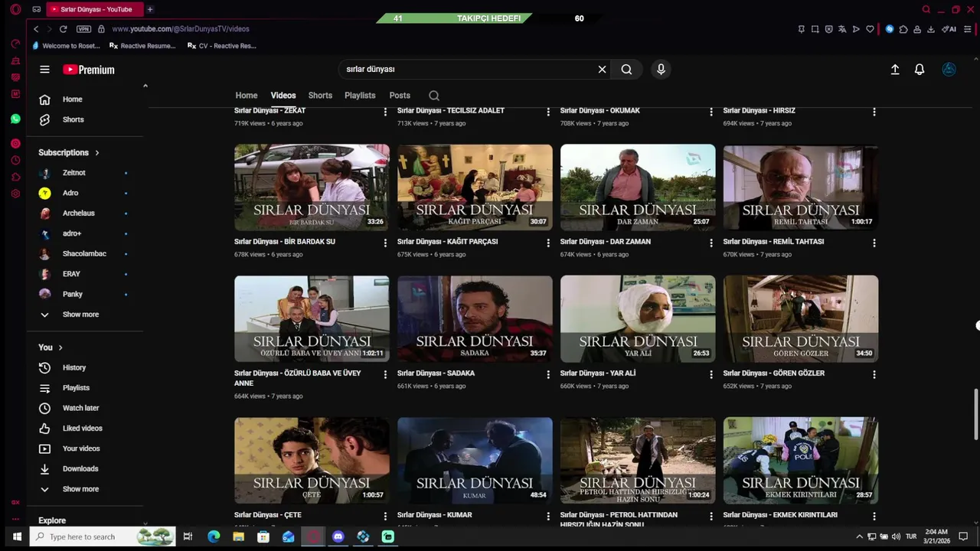The image size is (980, 551).
Task: Expand the You section arrow
Action: (x=60, y=347)
